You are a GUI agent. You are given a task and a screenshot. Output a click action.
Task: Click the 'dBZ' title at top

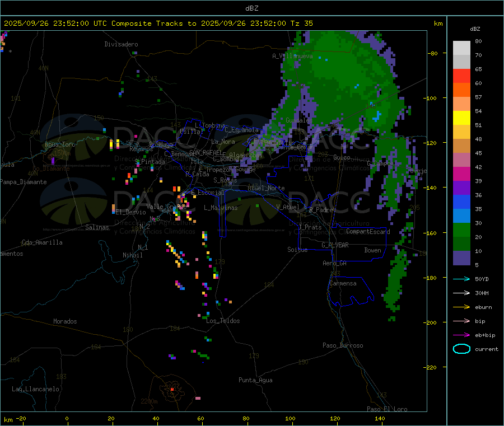(x=251, y=8)
